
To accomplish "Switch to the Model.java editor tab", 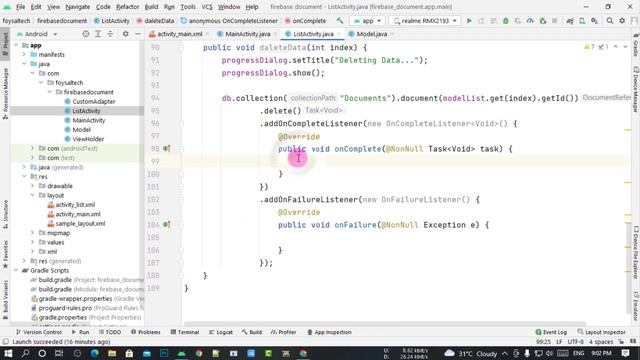I will 371,34.
